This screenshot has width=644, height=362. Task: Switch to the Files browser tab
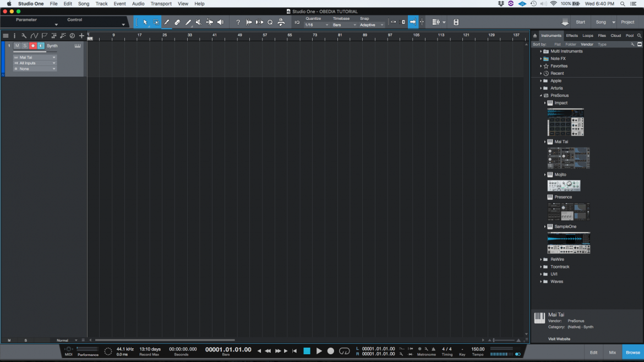tap(602, 36)
